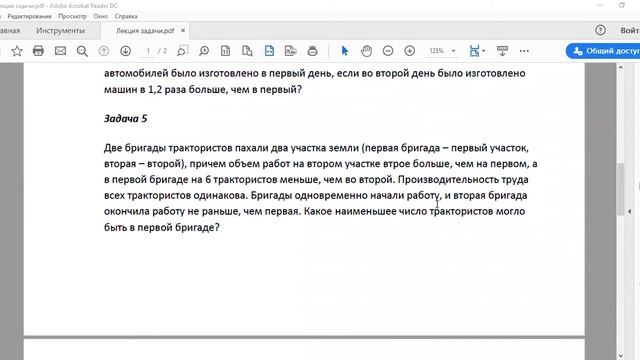The height and width of the screenshot is (360, 640).
Task: Open the Справка menu
Action: [126, 16]
